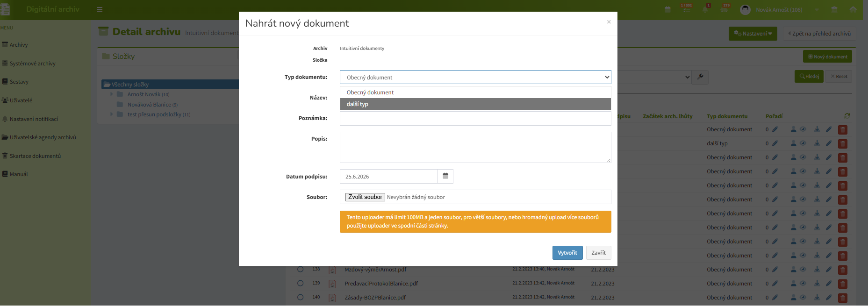Go to home icon in top bar
This screenshot has height=306, width=868.
[x=853, y=9]
